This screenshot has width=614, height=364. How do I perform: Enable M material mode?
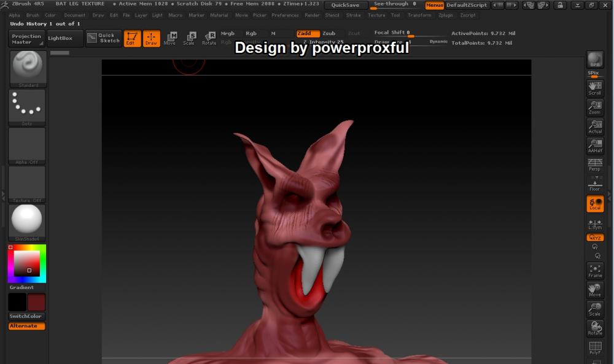(x=273, y=33)
